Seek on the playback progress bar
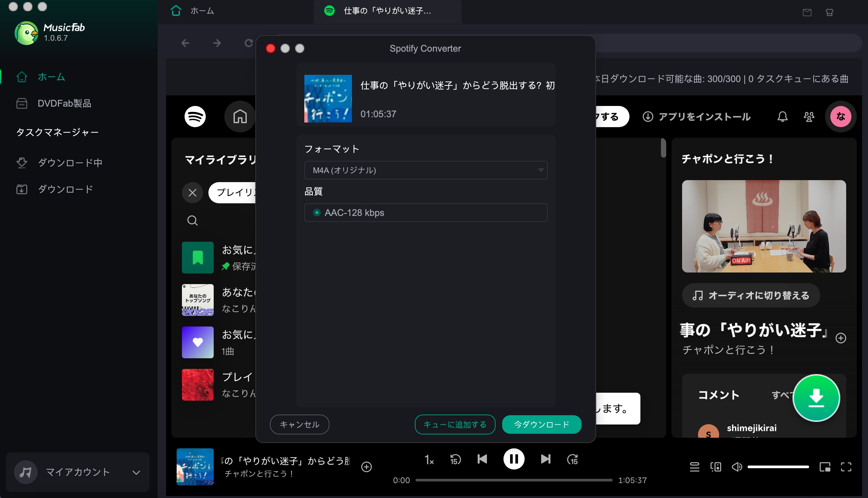 coord(514,480)
